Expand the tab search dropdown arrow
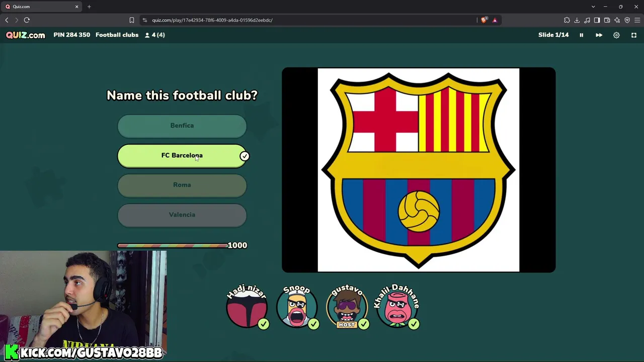644x362 pixels. pyautogui.click(x=593, y=7)
